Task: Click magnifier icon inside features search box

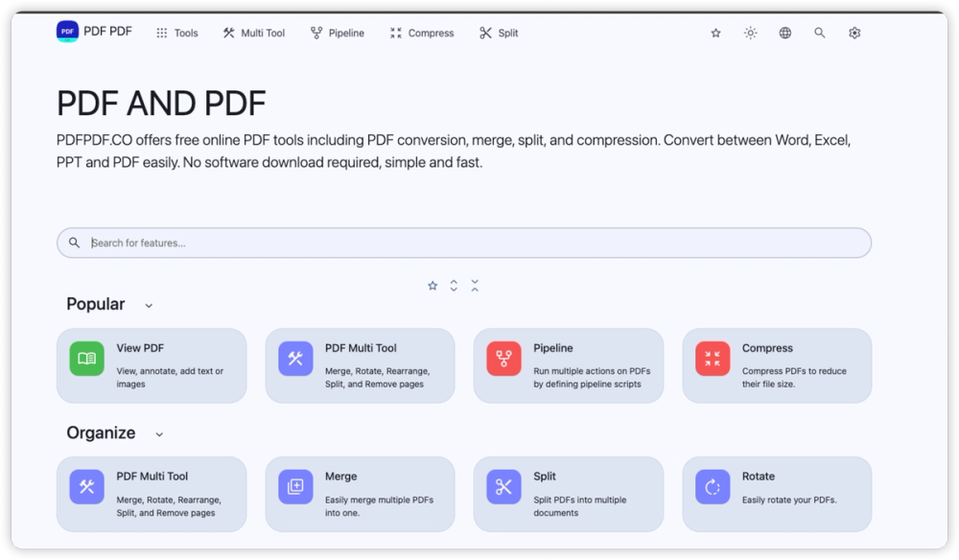Action: 74,243
